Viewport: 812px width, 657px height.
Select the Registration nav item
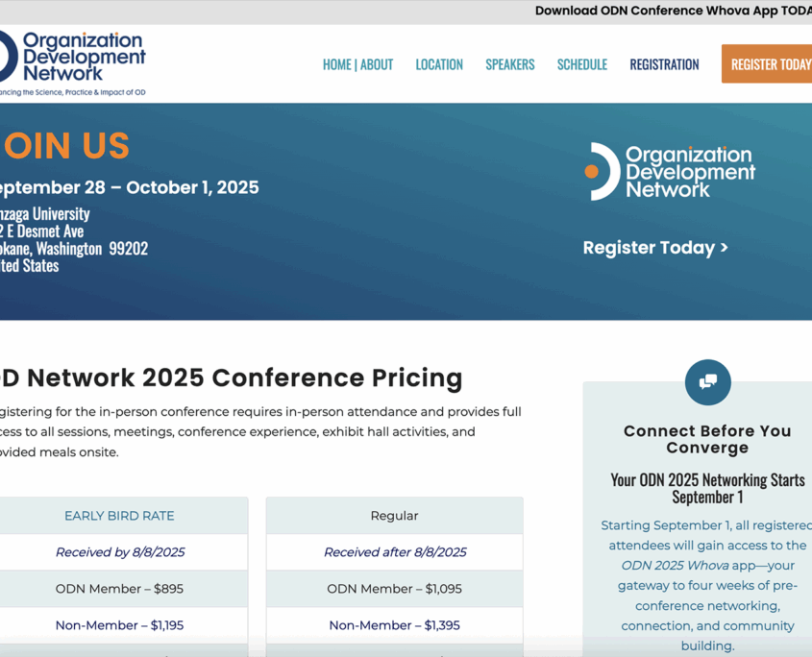(x=664, y=64)
